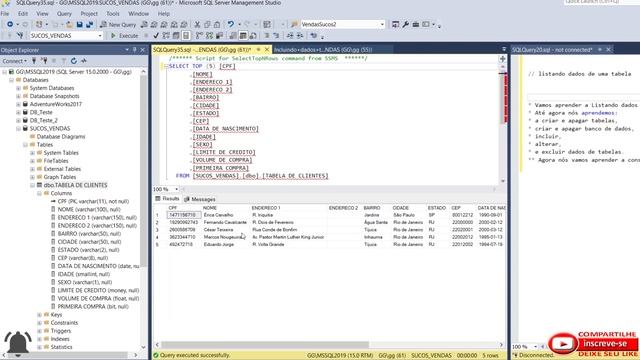Open the SUCOS_VENDAS database dropdown
The image size is (640, 360).
[x=100, y=36]
